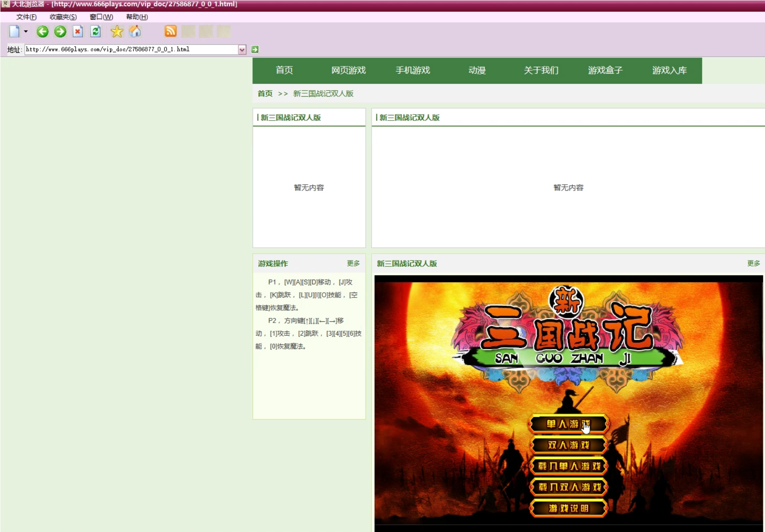Open the 游戏盒子 navigation tab

pos(605,70)
